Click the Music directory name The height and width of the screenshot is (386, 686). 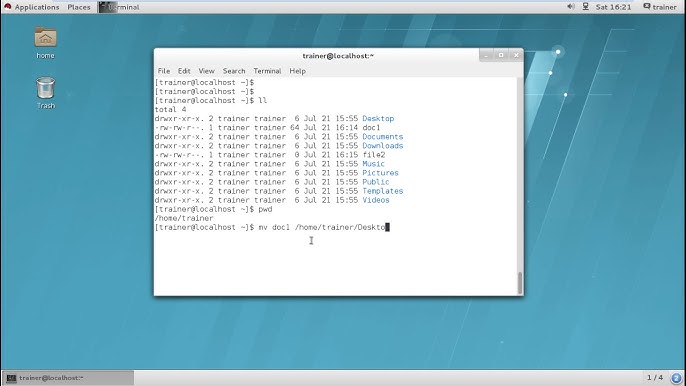(x=374, y=164)
